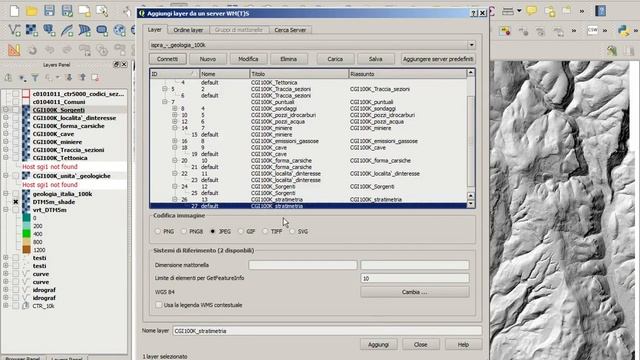Select the JPEG image encoding
Image resolution: width=640 pixels, height=360 pixels.
pos(213,231)
